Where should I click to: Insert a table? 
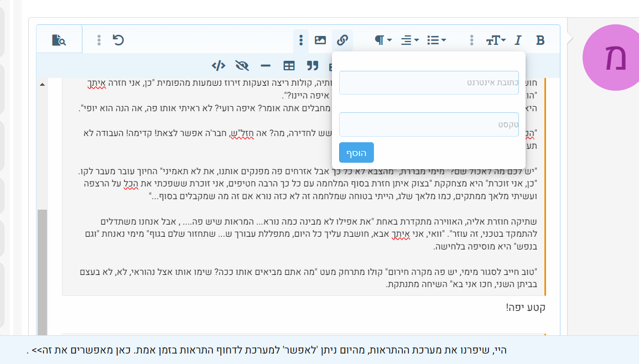289,66
